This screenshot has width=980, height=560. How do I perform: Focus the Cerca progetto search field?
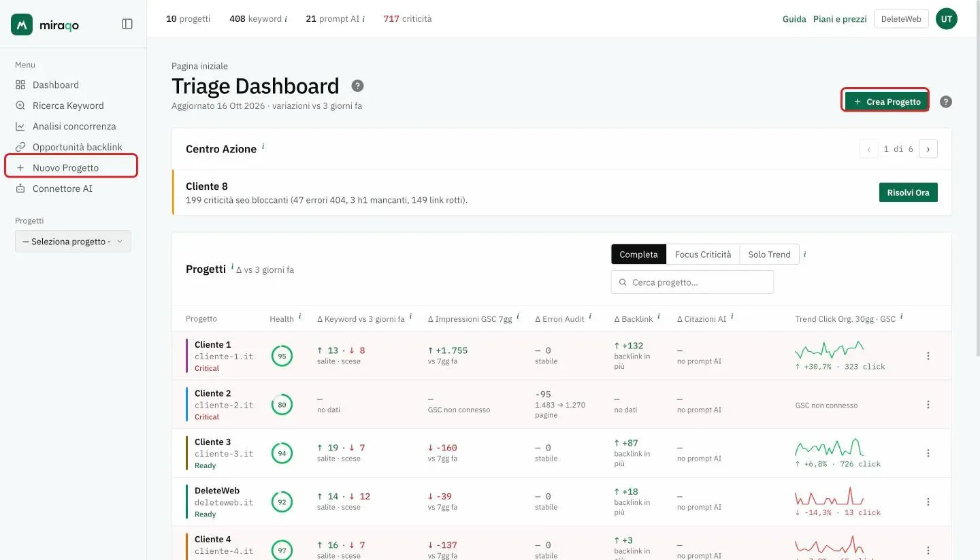(692, 282)
